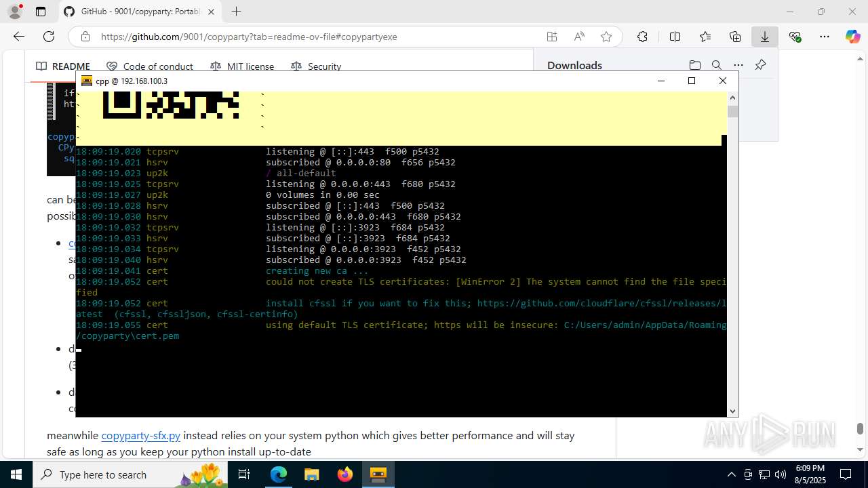Open the browser profile avatar
868x488 pixels.
pos(14,12)
